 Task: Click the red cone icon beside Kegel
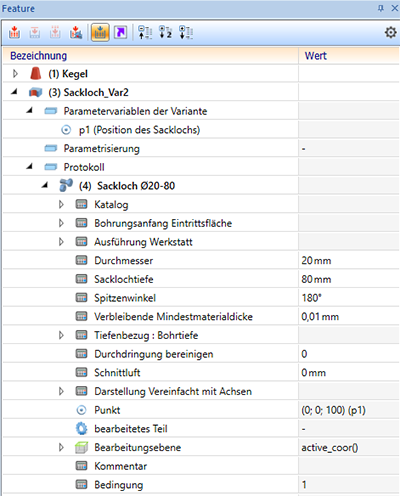click(x=35, y=73)
